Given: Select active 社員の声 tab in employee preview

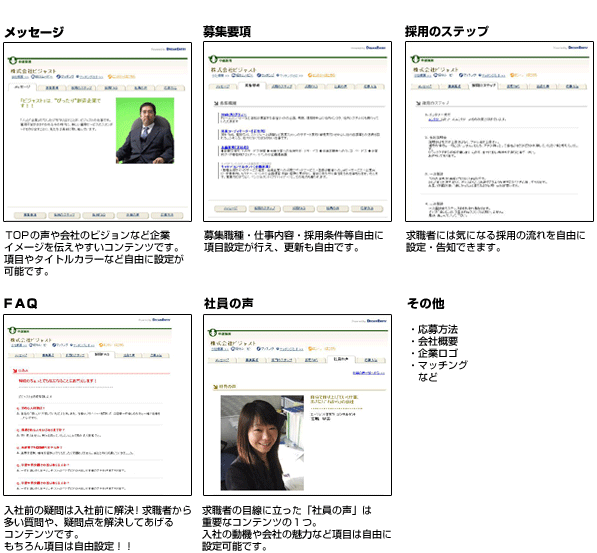Looking at the screenshot, I should point(341,359).
